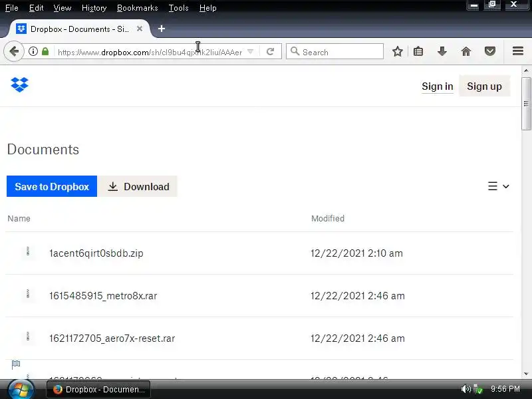Click the scrollbar up arrow
532x399 pixels.
click(x=526, y=70)
